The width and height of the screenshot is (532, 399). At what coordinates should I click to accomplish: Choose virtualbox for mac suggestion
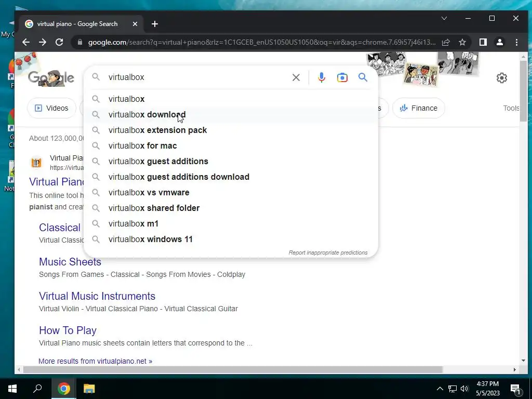click(x=231, y=145)
